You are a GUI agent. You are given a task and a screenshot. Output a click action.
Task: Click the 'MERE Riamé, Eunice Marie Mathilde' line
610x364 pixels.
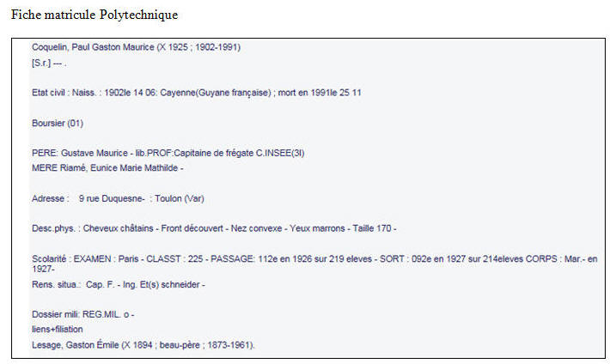pyautogui.click(x=107, y=168)
